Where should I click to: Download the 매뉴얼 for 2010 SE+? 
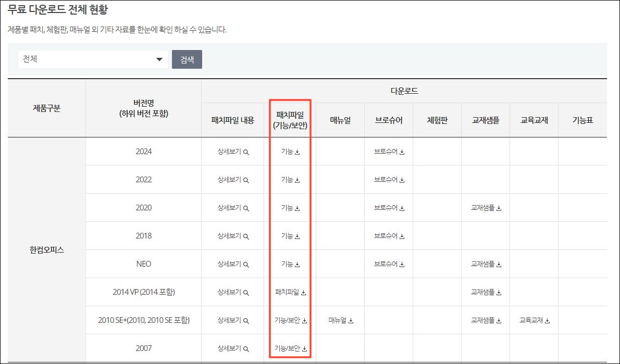point(339,320)
